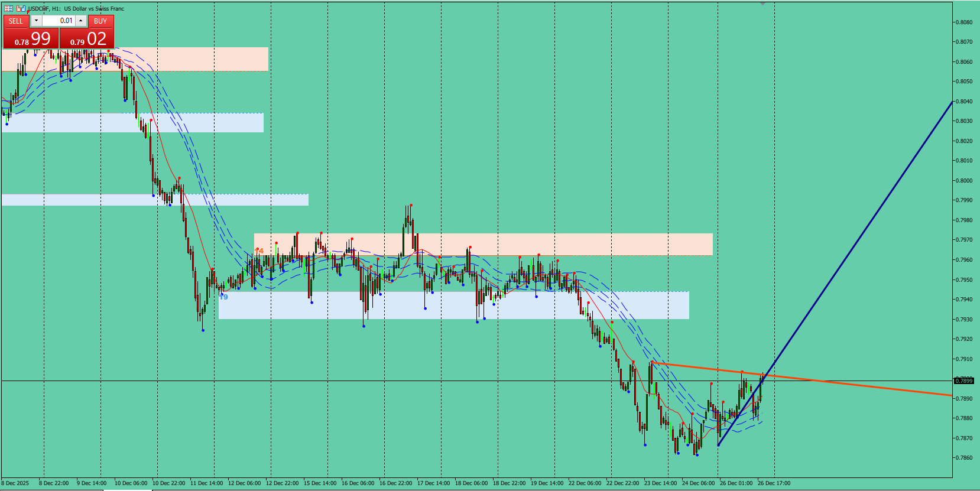Click the 0.7950 price scale label
Screen dimensions: 980x491
(964, 280)
